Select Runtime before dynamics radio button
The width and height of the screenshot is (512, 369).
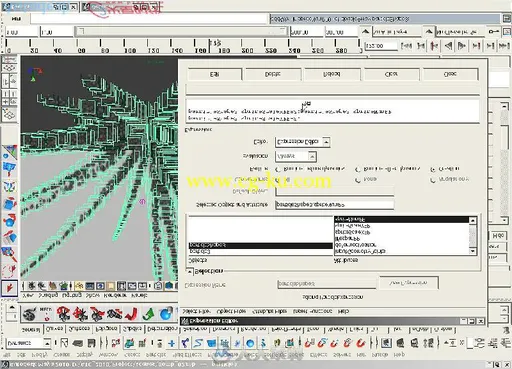click(x=278, y=169)
